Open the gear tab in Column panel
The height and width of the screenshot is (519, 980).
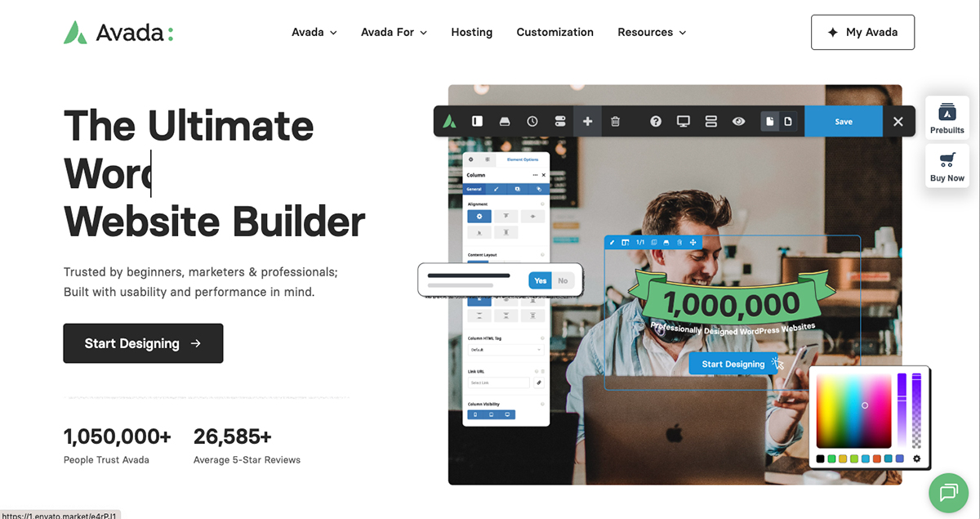(471, 159)
